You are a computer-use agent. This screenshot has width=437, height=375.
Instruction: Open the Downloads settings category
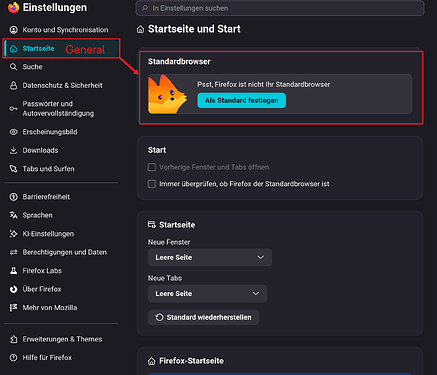pos(61,150)
